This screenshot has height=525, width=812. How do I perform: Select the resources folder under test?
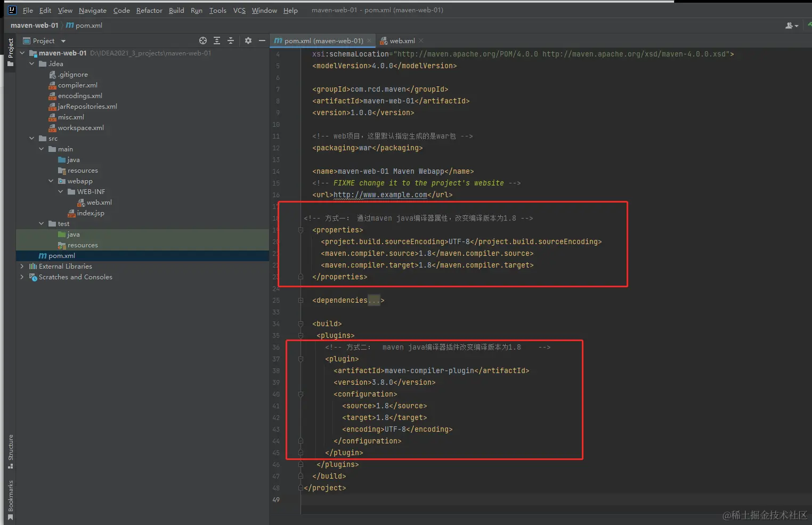pos(78,245)
